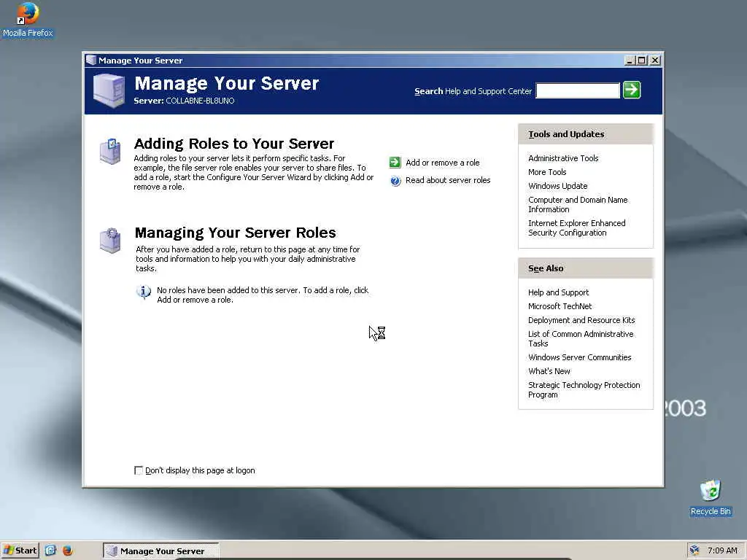Enable Don't display this page at logon
The image size is (747, 560).
point(139,470)
